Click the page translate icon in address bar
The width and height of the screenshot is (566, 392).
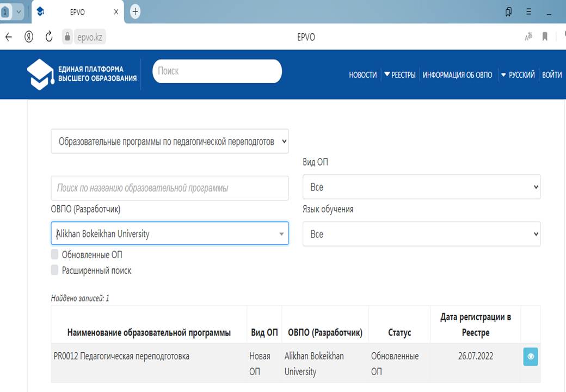pos(528,37)
